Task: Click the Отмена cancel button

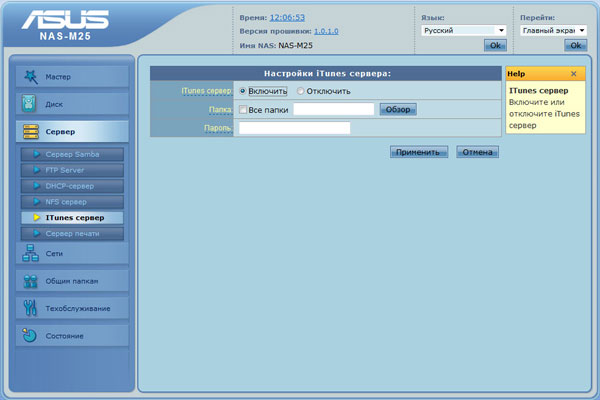Action: (x=478, y=152)
